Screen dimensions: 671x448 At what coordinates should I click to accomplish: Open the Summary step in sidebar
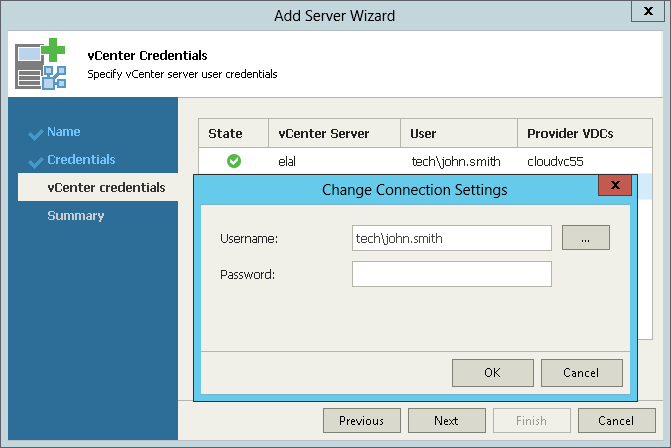pyautogui.click(x=76, y=216)
